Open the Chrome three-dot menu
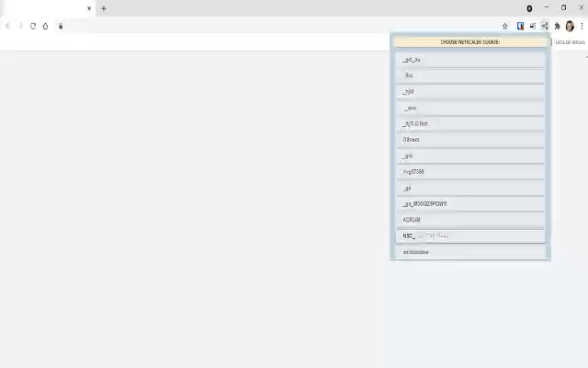The width and height of the screenshot is (588, 368). pyautogui.click(x=582, y=26)
